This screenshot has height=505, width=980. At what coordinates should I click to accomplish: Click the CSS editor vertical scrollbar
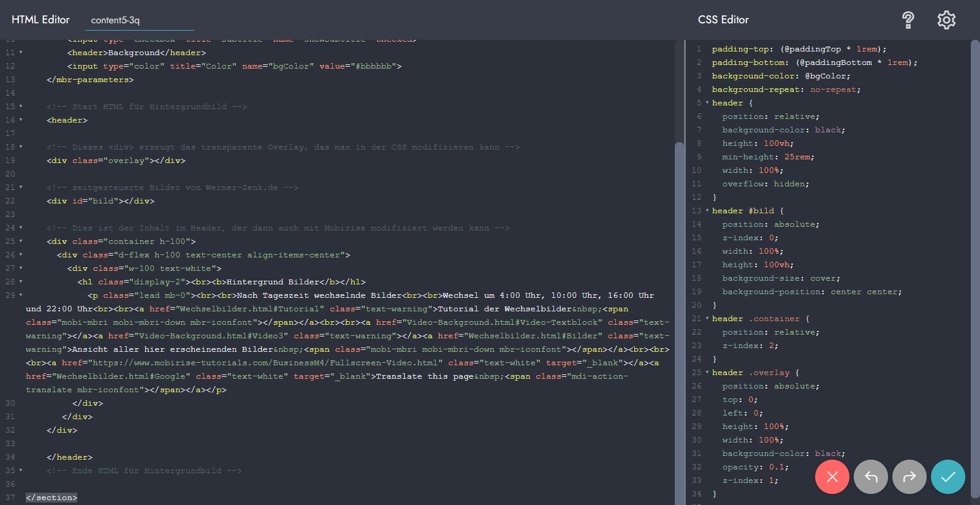tap(975, 245)
